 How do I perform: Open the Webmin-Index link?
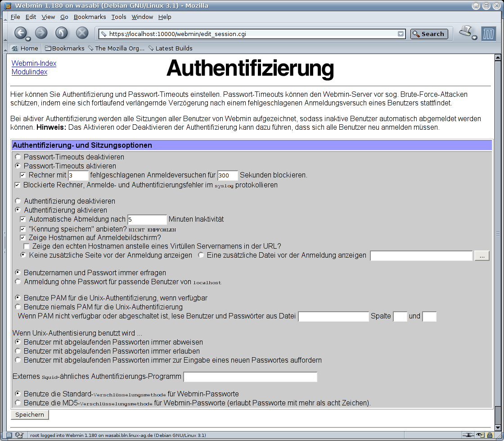(34, 63)
